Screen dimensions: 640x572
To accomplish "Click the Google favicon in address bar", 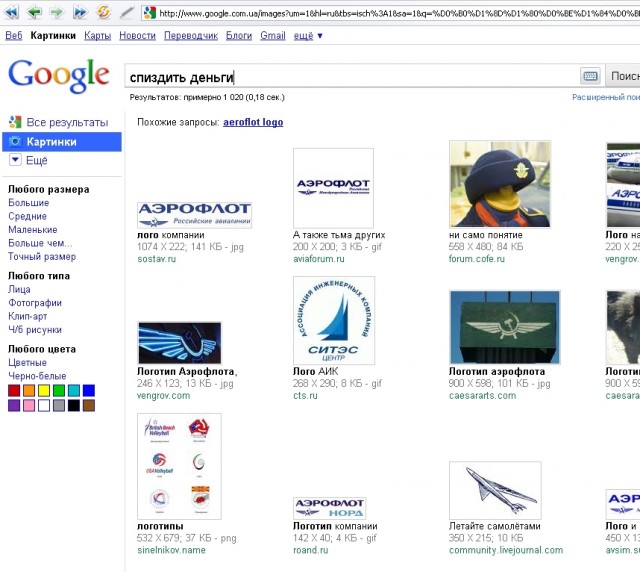I will pyautogui.click(x=150, y=13).
